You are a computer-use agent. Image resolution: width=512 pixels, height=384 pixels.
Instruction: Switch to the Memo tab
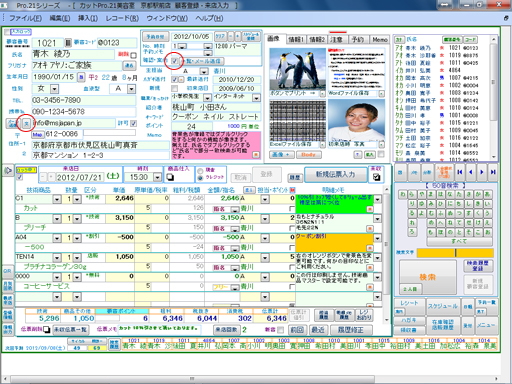[x=380, y=40]
